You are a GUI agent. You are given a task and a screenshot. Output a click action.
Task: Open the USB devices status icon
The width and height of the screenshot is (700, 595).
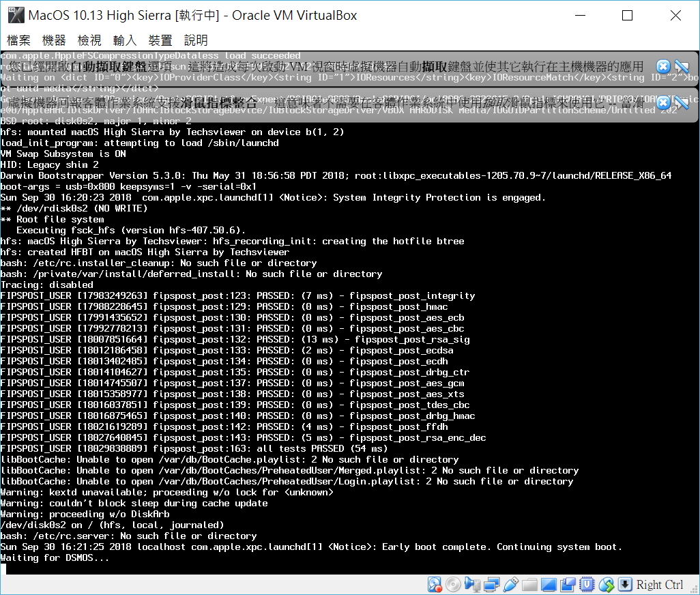click(511, 584)
